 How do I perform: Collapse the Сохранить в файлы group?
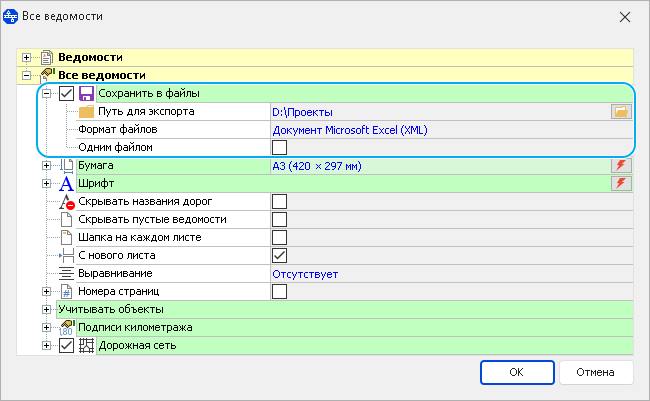coord(46,93)
